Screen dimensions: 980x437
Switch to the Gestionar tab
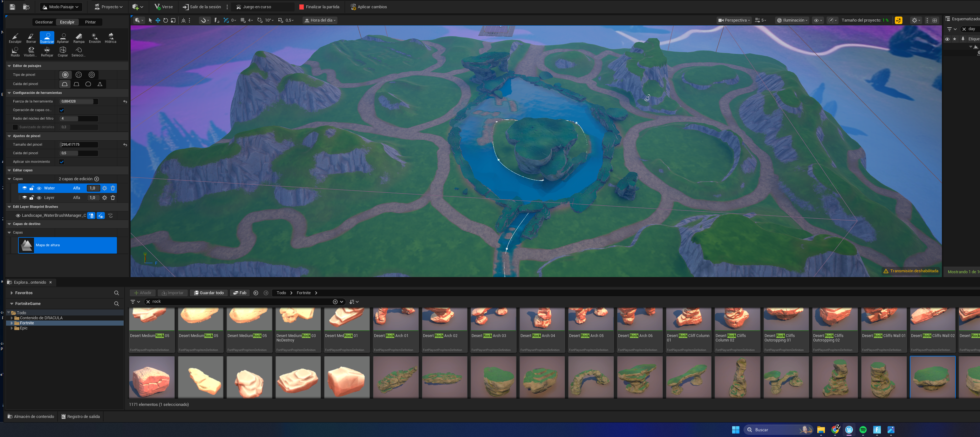pos(44,22)
